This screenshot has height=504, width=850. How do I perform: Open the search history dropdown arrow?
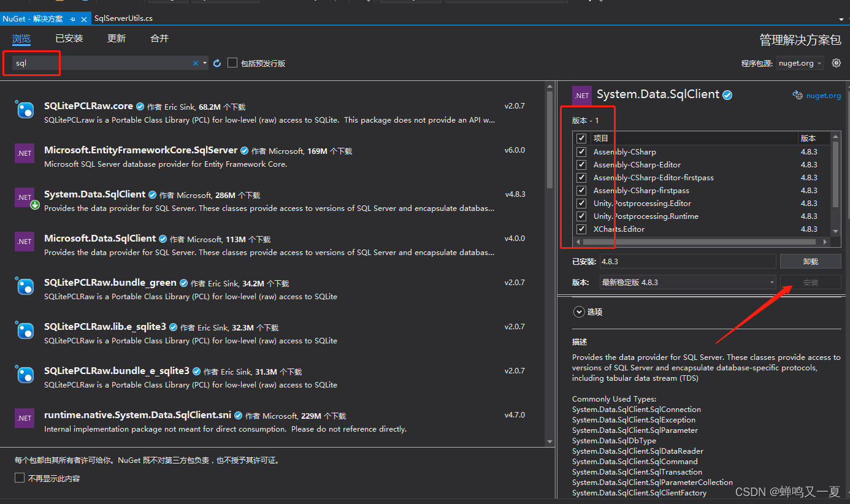205,63
